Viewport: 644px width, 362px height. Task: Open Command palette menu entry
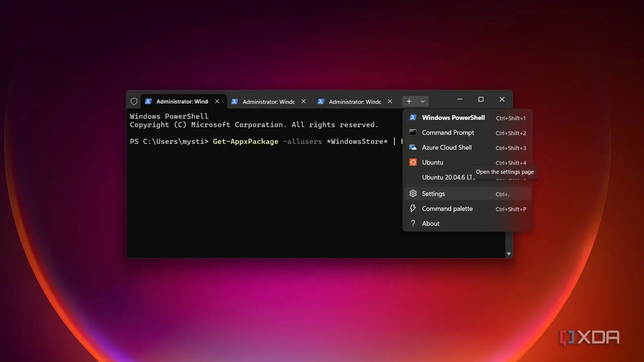click(x=468, y=209)
